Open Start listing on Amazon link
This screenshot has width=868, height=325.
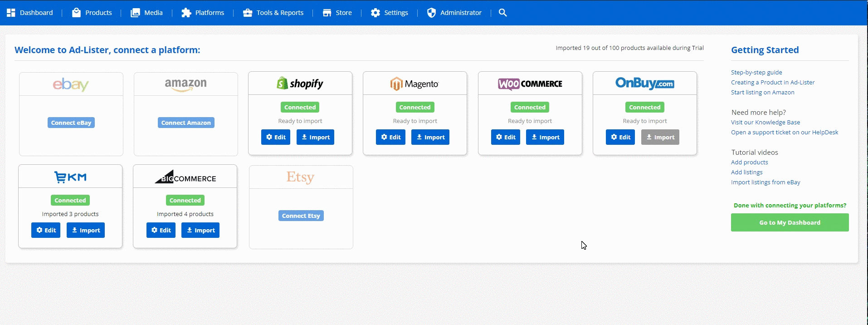point(763,92)
